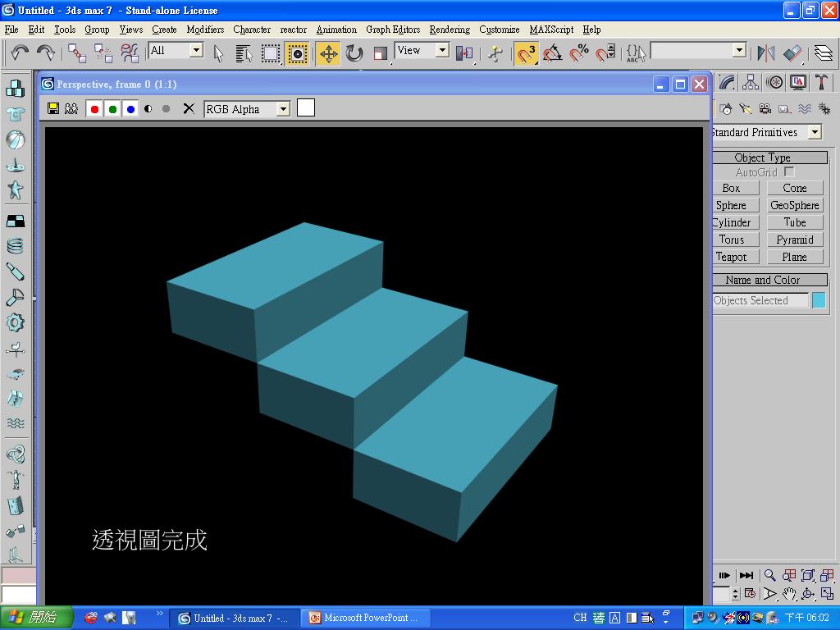Toggle the monochrome display button
The height and width of the screenshot is (630, 840).
[166, 109]
